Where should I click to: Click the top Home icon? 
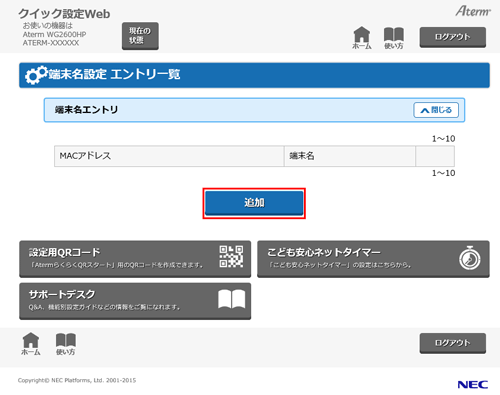[x=362, y=38]
